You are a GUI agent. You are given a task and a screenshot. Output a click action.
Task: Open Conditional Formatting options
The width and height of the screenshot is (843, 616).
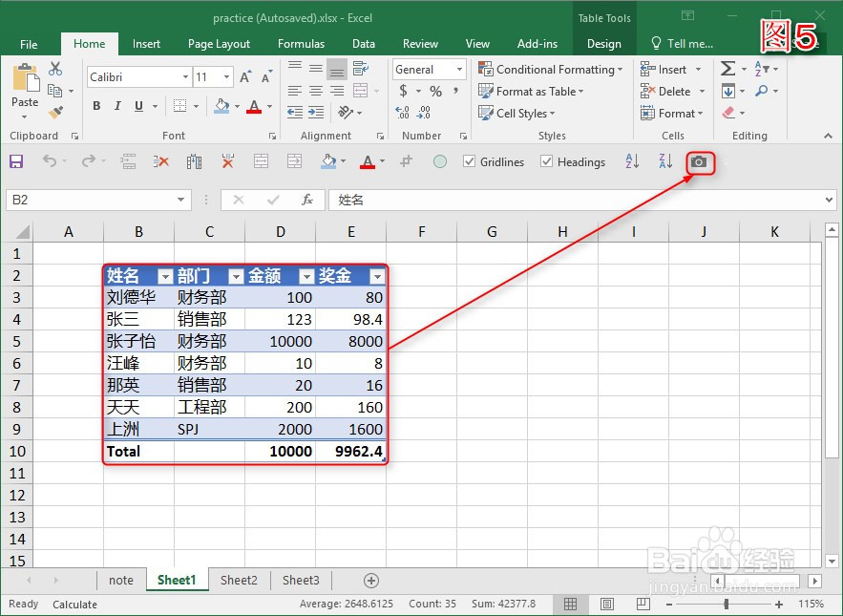point(550,69)
